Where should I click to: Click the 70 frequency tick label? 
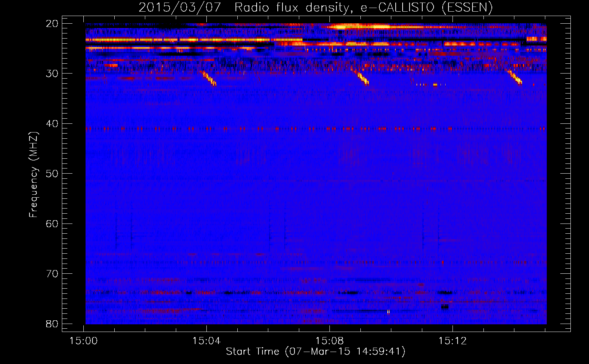[x=52, y=273]
